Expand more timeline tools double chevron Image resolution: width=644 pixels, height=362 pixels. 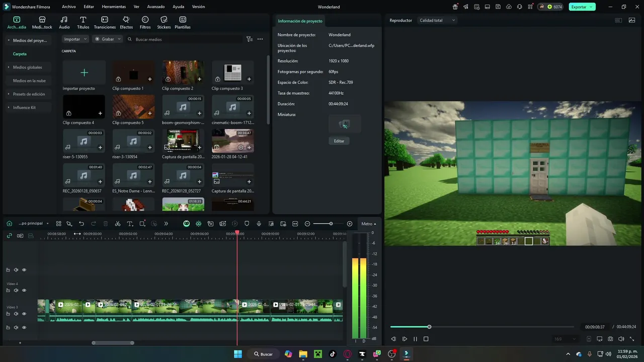pos(166,224)
